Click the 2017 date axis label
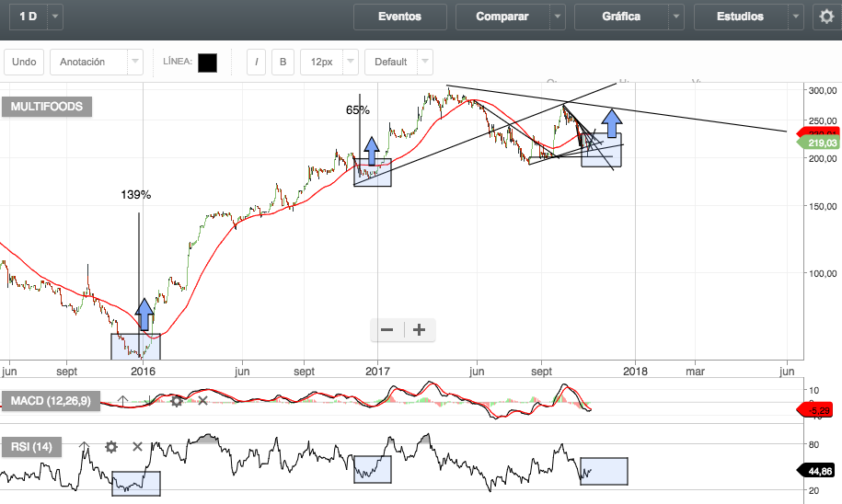842x504 pixels. click(x=377, y=372)
